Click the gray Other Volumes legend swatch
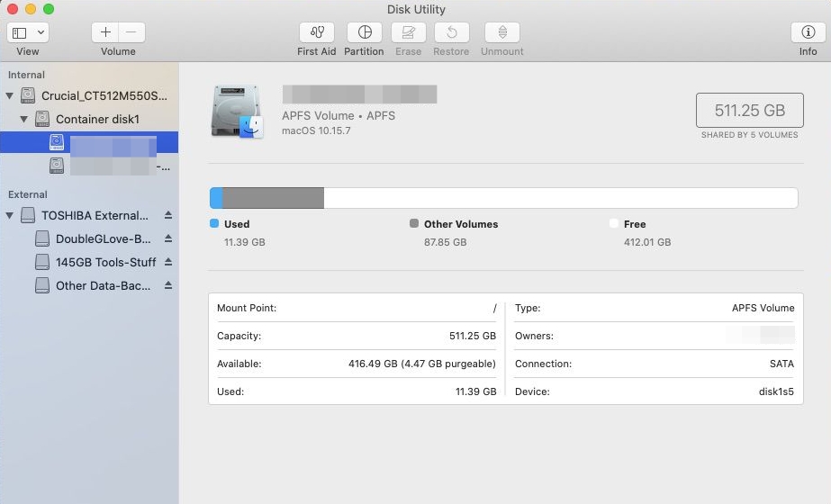 [x=414, y=223]
